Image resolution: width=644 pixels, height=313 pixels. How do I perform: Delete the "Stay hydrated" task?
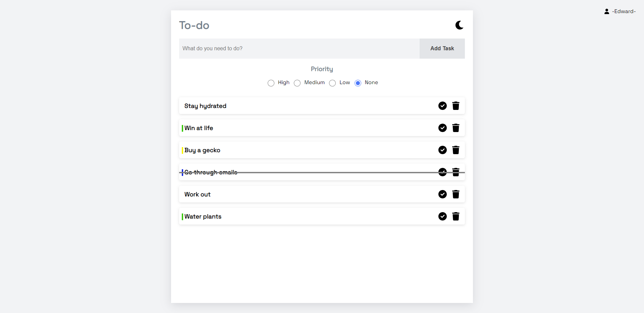pos(456,106)
